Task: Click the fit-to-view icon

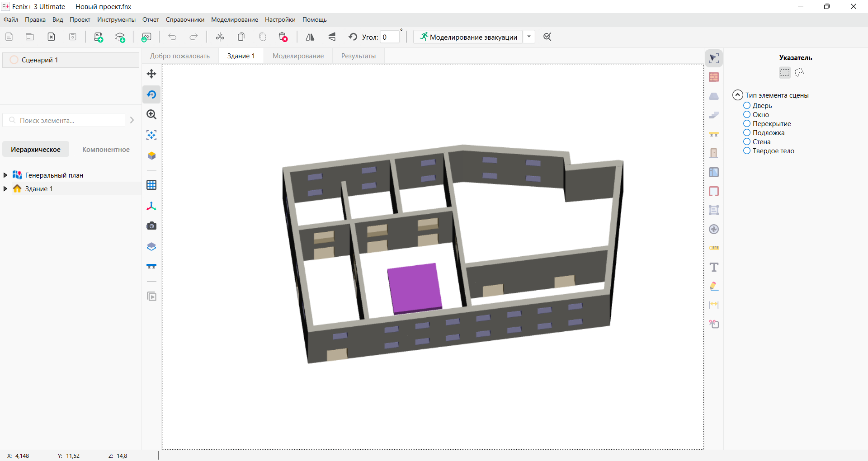Action: click(151, 135)
